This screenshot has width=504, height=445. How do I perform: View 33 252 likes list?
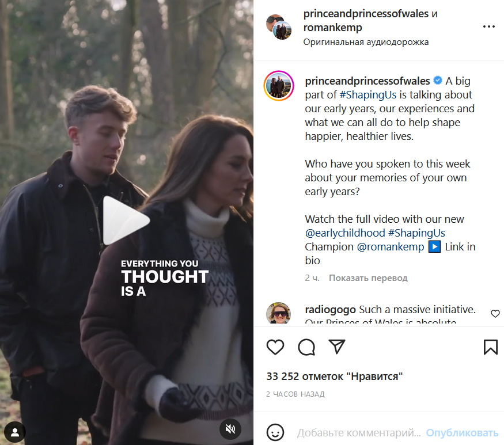pos(334,376)
